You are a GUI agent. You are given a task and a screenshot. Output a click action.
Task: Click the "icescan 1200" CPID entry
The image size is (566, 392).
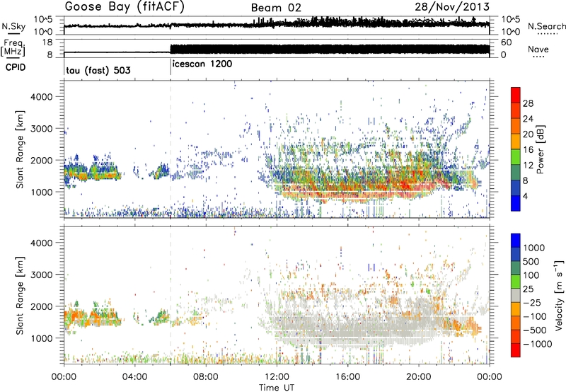point(202,64)
